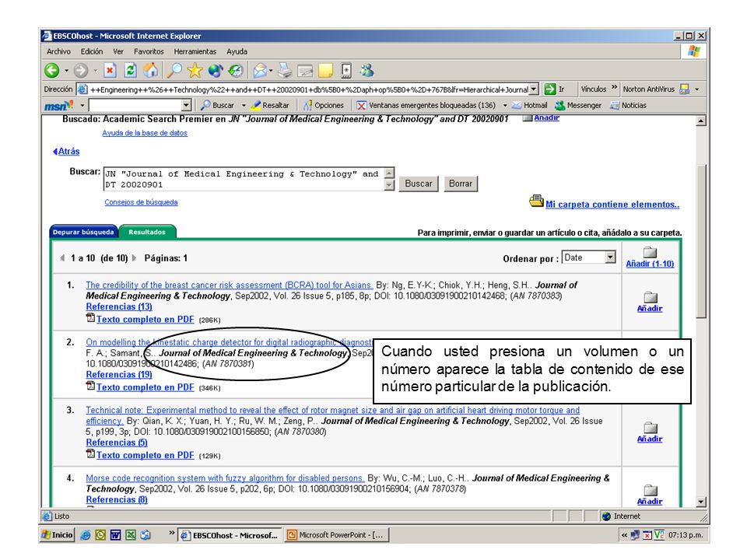Open the Ordenar por Date dropdown
The image size is (747, 560).
click(610, 257)
